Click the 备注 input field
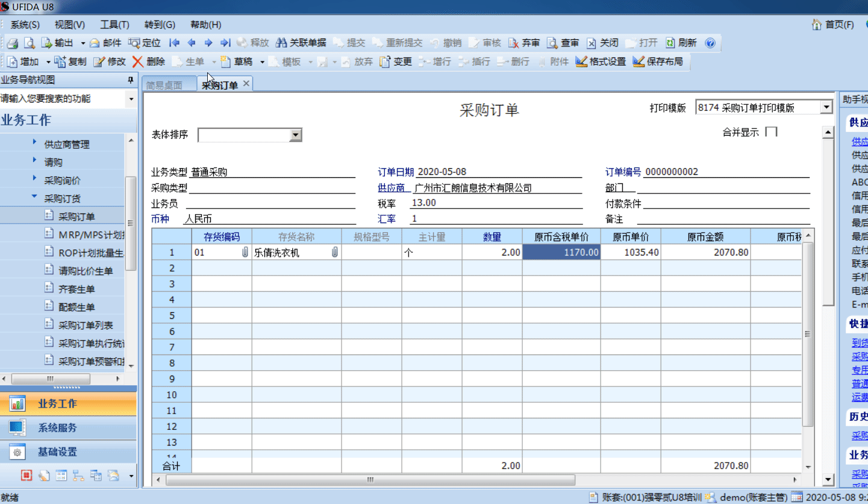Viewport: 868px width, 504px height. [723, 219]
